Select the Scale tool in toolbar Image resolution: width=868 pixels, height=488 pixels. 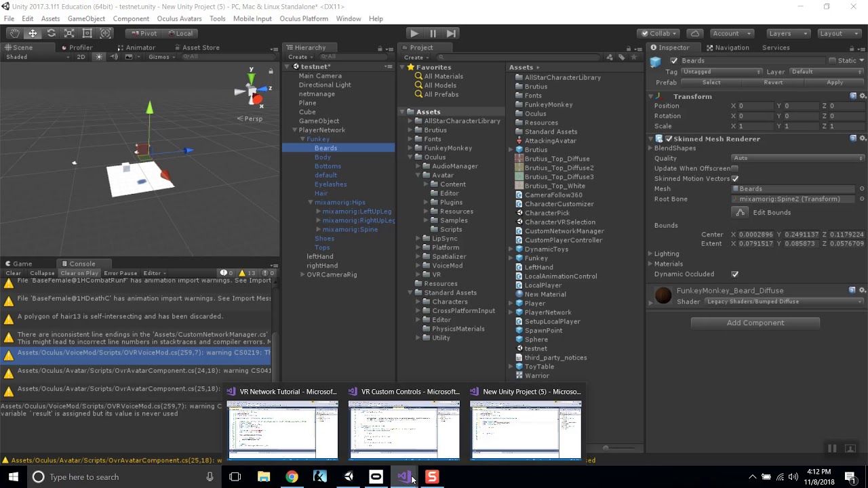click(x=69, y=33)
